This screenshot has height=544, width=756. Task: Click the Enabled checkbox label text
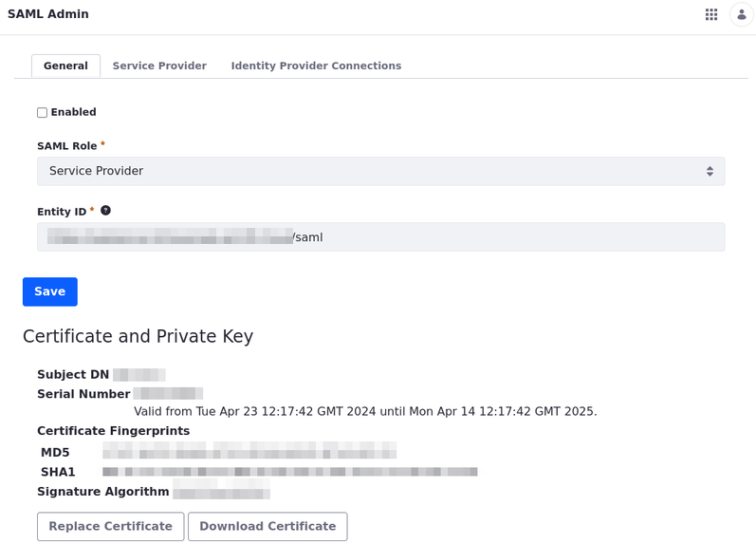[x=73, y=112]
